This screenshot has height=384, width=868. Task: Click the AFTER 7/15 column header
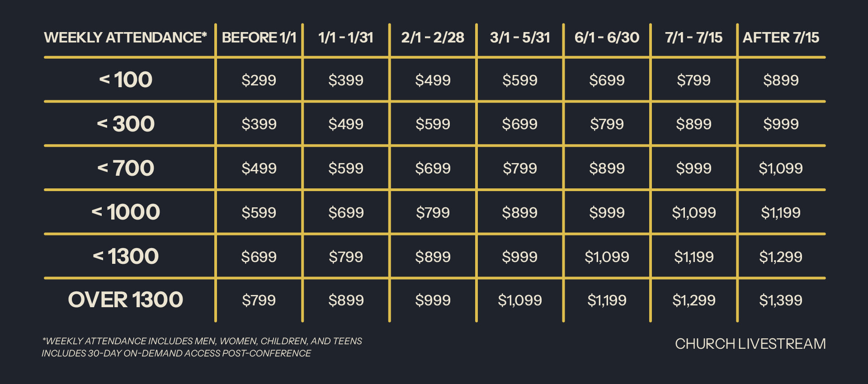coord(781,37)
